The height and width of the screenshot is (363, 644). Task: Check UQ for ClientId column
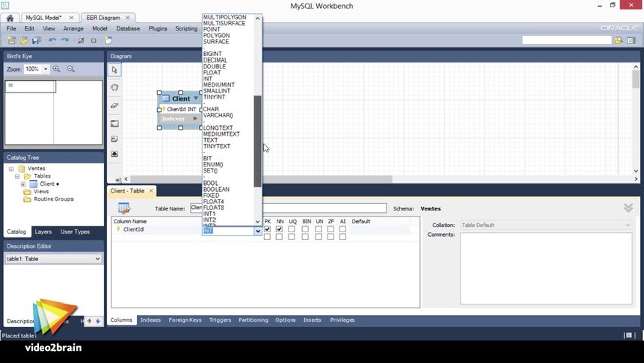tap(292, 229)
